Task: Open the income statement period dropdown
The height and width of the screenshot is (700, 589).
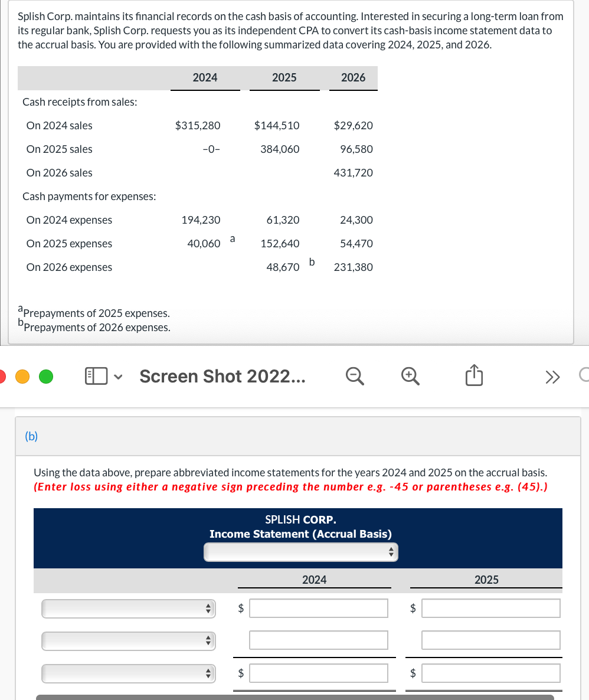Action: pyautogui.click(x=300, y=552)
